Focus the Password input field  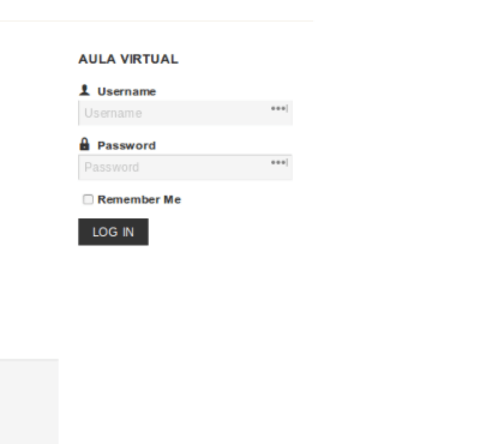(x=185, y=167)
